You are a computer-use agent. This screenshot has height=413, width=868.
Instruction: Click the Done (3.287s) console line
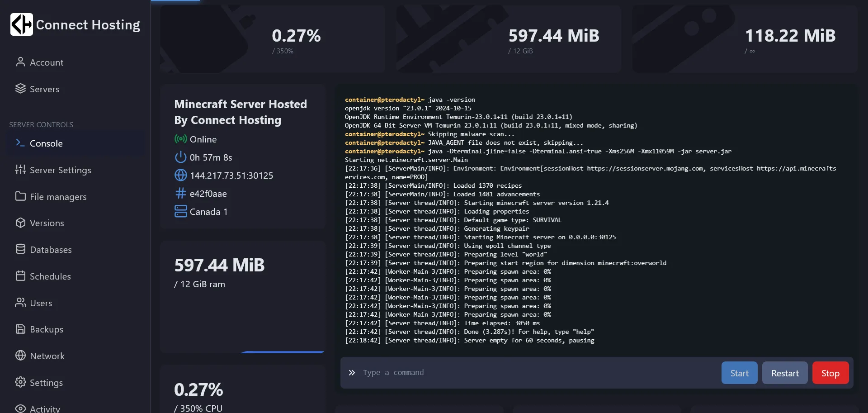469,332
